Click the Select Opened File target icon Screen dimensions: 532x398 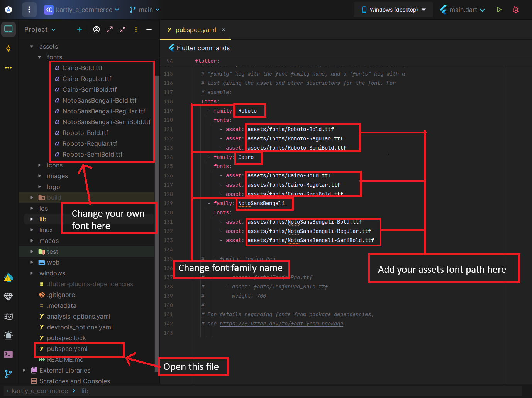coord(97,29)
